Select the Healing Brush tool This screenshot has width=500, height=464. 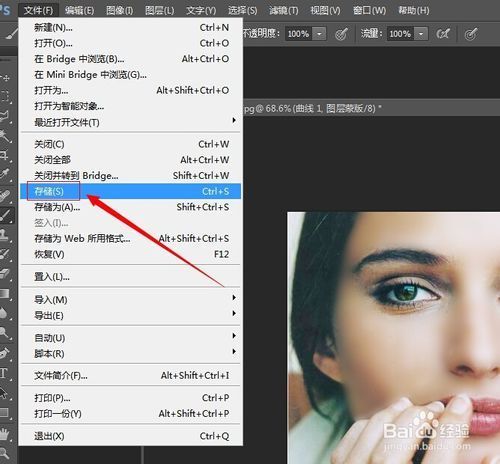[x=6, y=196]
